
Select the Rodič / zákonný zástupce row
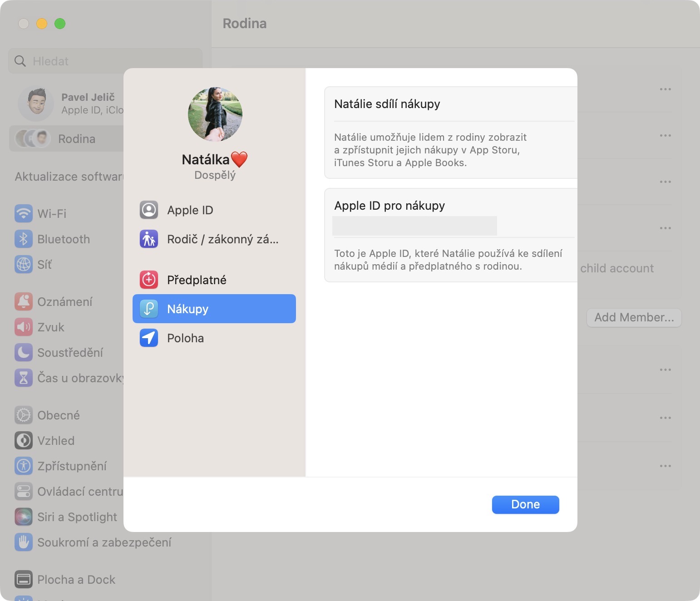pyautogui.click(x=214, y=239)
